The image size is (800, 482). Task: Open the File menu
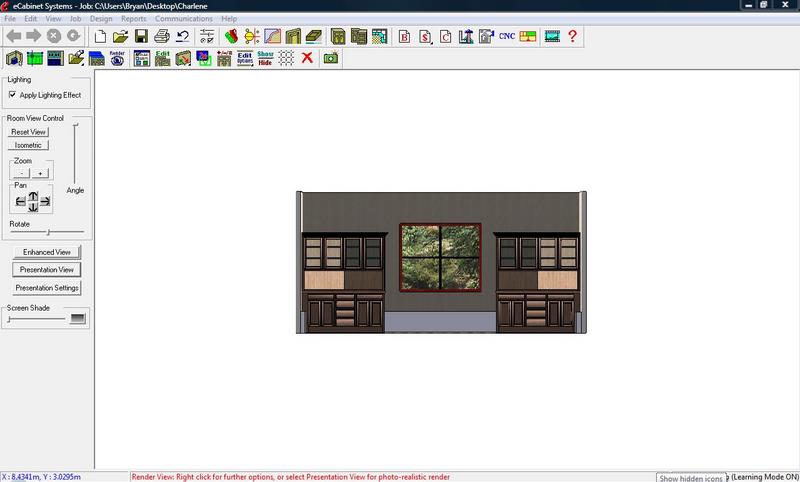tap(10, 18)
